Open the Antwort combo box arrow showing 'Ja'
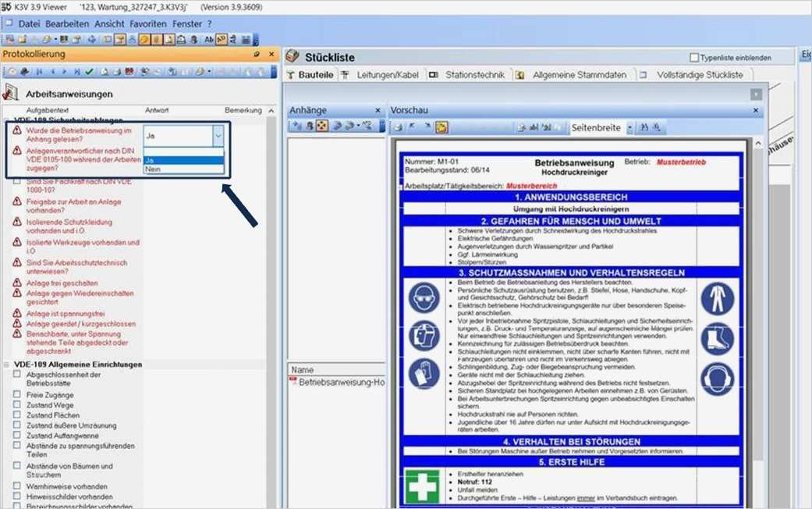The height and width of the screenshot is (509, 812). tap(218, 136)
